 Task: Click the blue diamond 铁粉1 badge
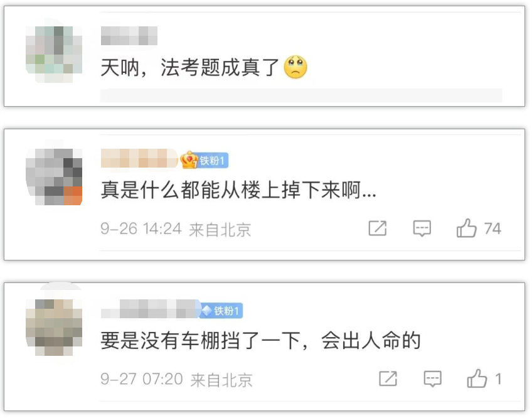click(221, 310)
